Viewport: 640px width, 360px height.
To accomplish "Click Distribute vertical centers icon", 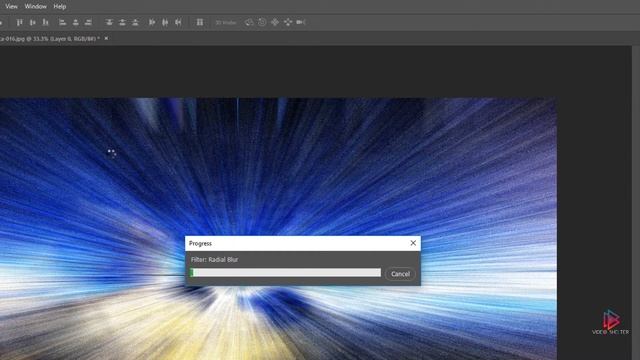I will tap(122, 22).
